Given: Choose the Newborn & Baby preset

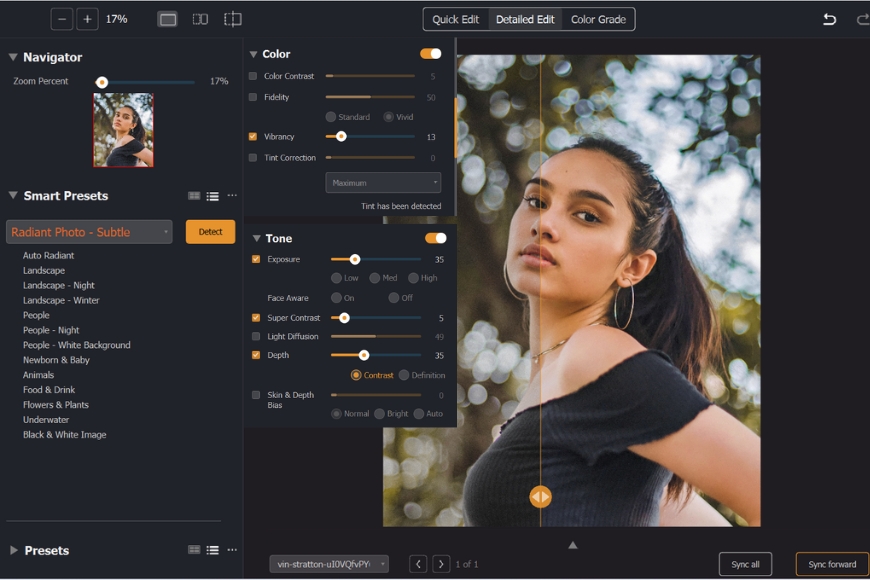Looking at the screenshot, I should (56, 360).
